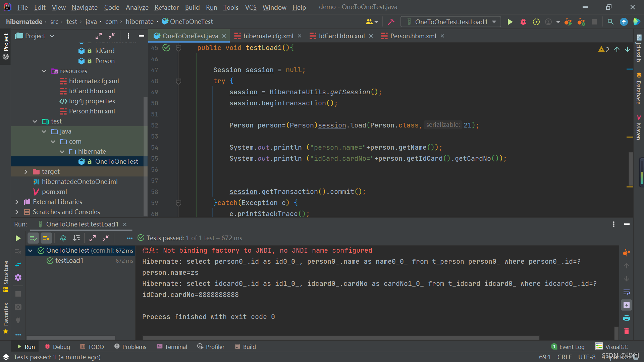Clear console output with trash icon

626,331
